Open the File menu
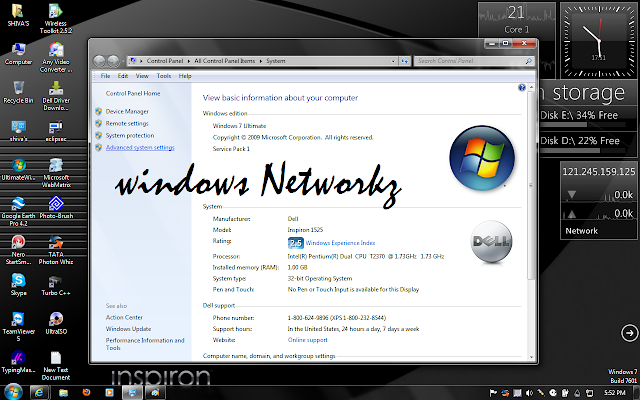Viewport: 640px width, 400px height. tap(105, 76)
